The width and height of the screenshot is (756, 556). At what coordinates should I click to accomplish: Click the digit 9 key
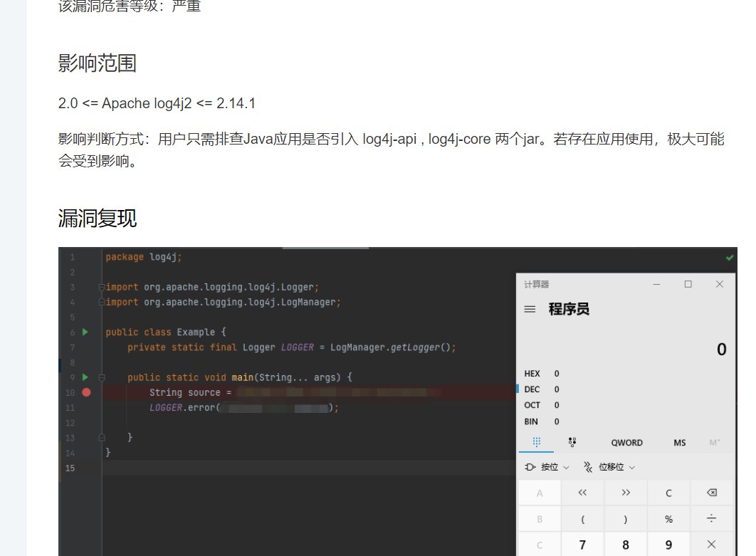coord(668,545)
